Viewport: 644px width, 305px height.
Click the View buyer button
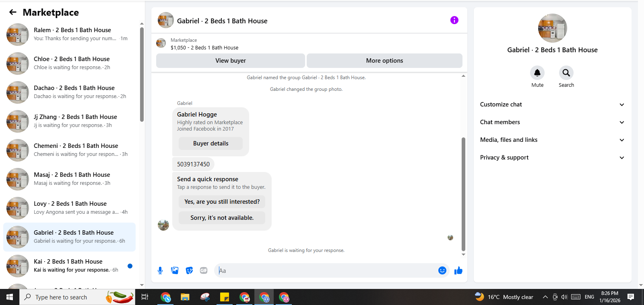pyautogui.click(x=230, y=61)
